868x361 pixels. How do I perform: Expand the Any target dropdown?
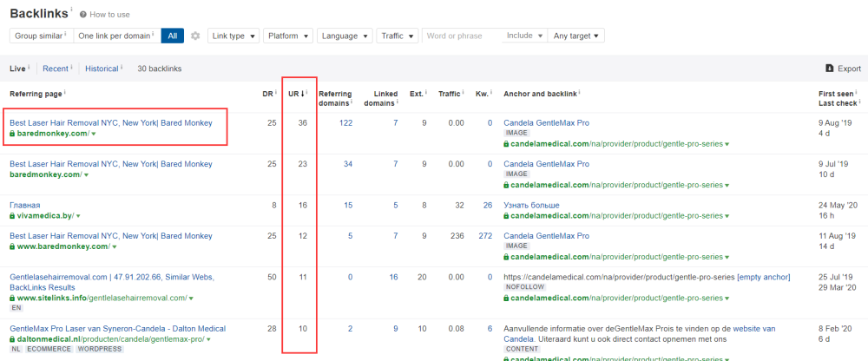click(x=578, y=36)
